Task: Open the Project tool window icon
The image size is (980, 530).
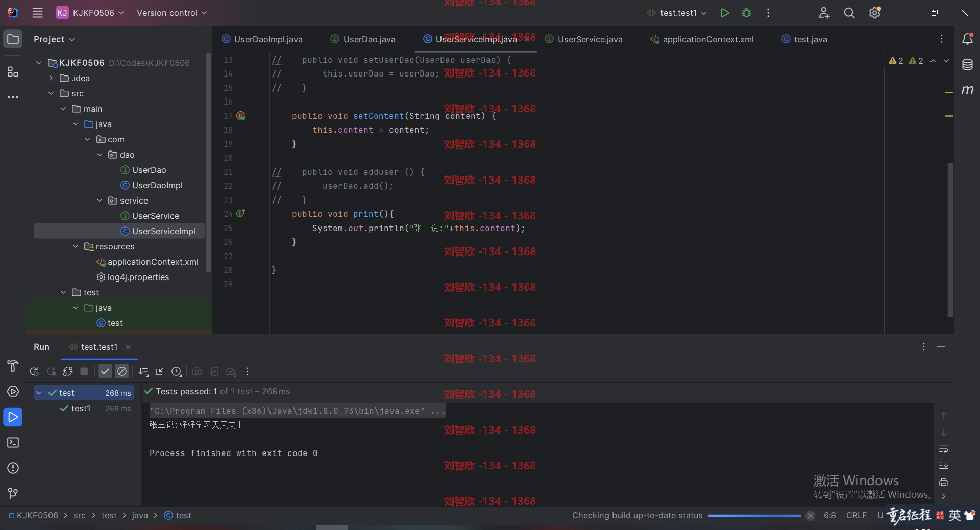Action: pos(13,39)
